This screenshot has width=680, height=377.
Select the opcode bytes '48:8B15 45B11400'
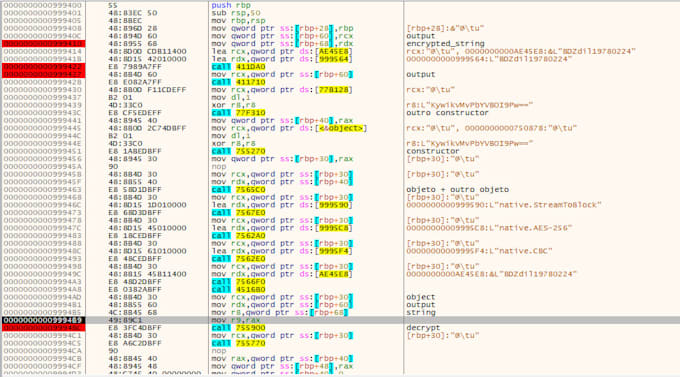[147, 274]
